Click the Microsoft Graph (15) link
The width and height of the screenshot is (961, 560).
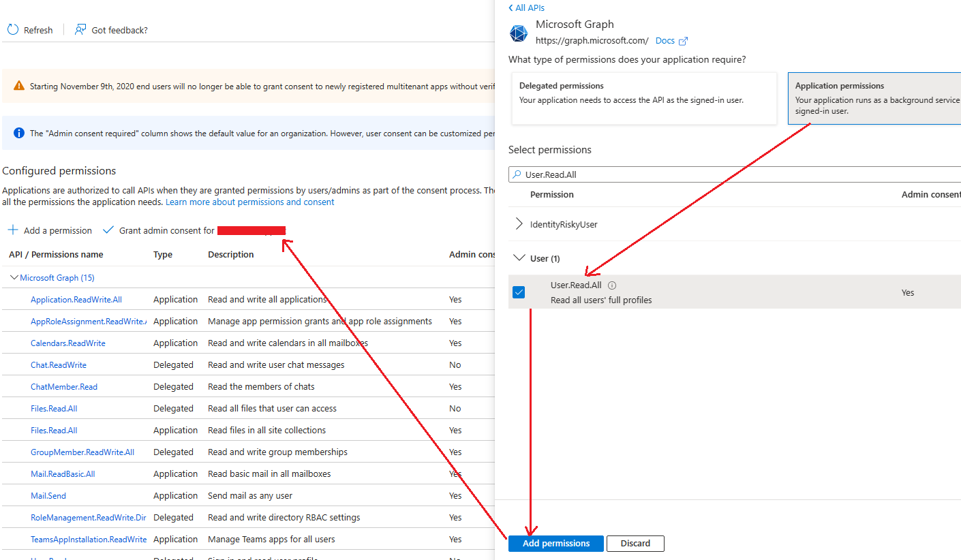[57, 277]
